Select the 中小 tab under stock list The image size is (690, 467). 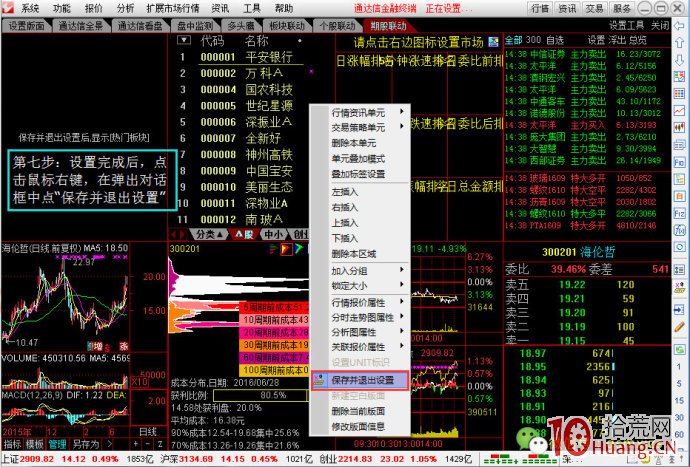coord(273,234)
